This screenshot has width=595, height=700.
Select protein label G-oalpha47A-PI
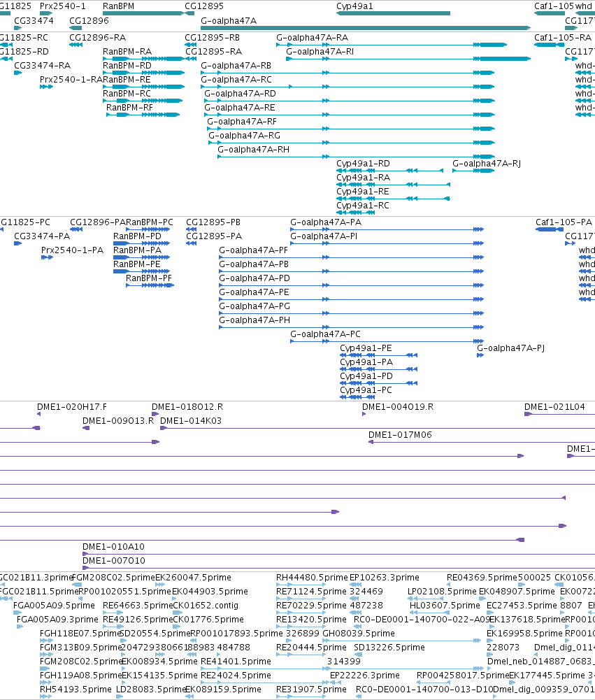(324, 236)
